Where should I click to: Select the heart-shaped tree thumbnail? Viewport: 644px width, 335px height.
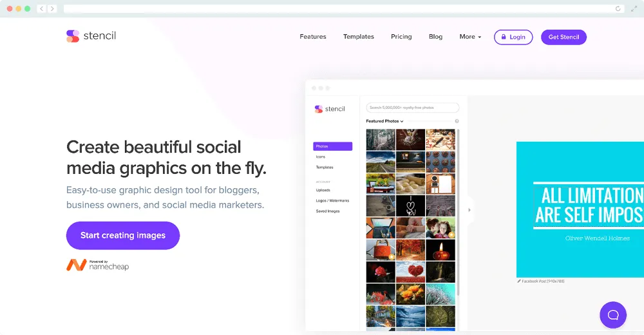coord(410,272)
